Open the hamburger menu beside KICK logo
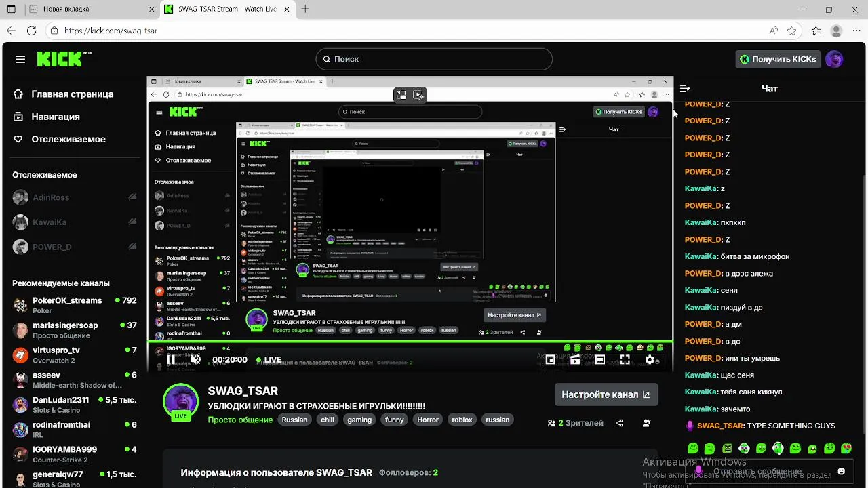 20,59
